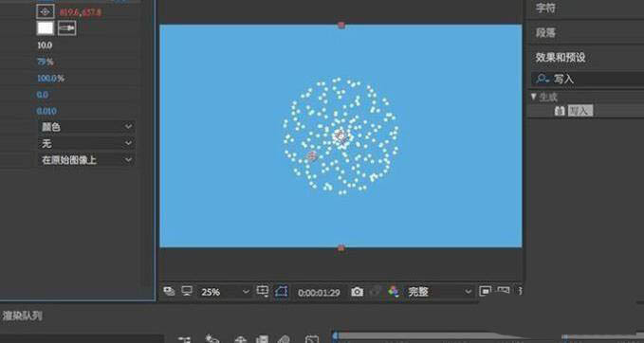Open grid and guide options icon

point(263,291)
